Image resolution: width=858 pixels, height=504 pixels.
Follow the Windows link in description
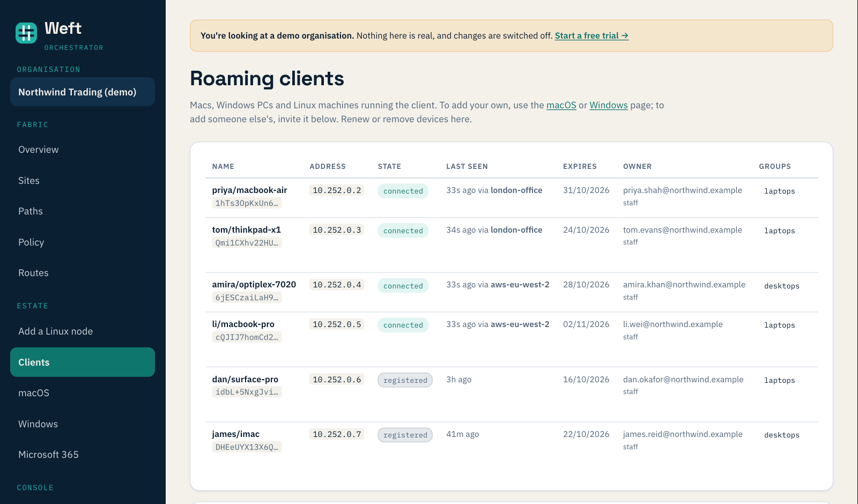[x=609, y=105]
